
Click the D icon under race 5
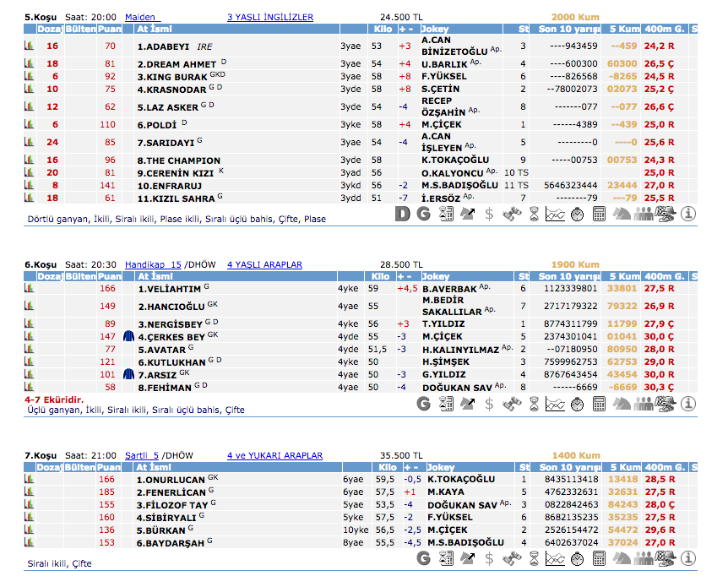pyautogui.click(x=403, y=215)
